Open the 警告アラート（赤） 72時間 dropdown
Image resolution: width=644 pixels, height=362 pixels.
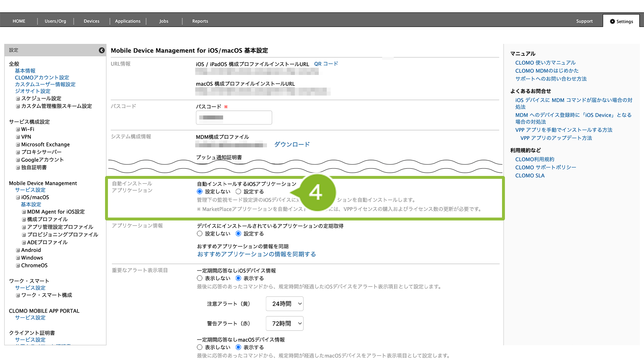point(285,323)
